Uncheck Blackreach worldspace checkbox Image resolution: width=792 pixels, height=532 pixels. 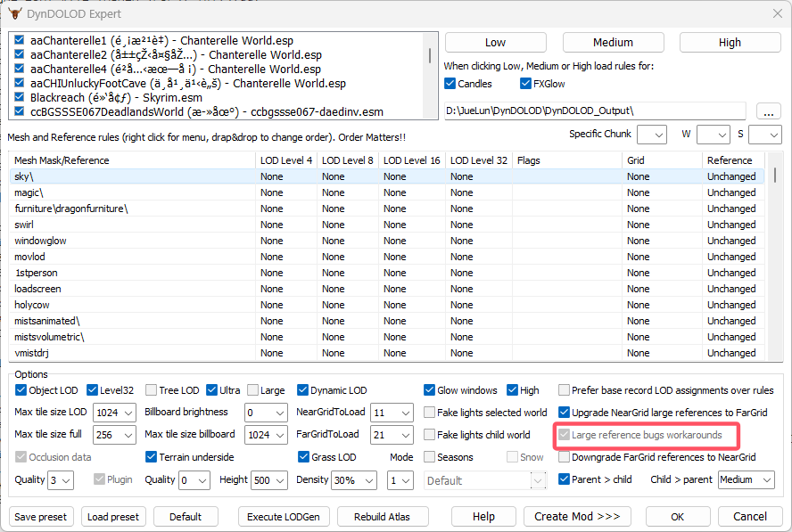coord(20,97)
